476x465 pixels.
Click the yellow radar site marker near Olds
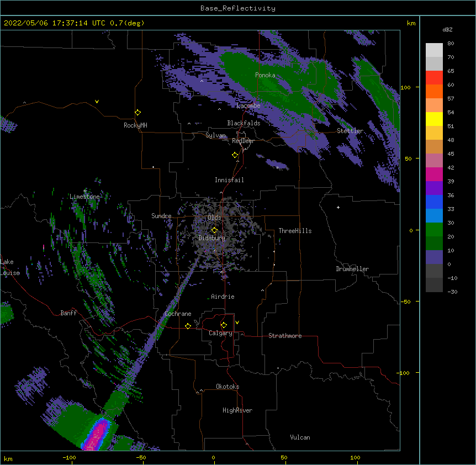tap(214, 230)
